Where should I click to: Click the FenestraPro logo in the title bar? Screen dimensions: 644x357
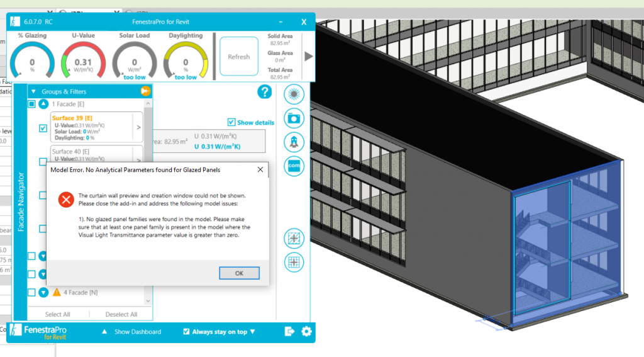[x=15, y=21]
